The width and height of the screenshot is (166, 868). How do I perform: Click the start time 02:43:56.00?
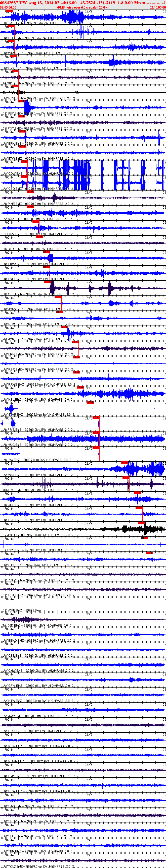8,8
